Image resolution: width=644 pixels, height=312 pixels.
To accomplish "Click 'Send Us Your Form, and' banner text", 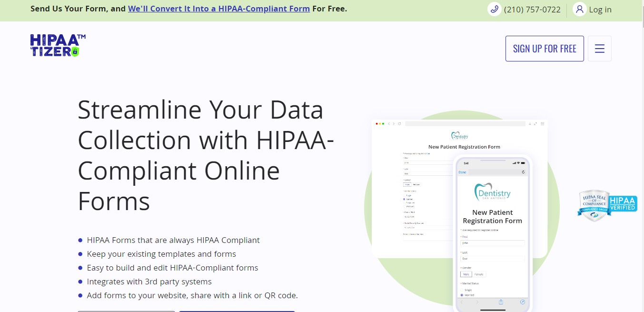I will pyautogui.click(x=78, y=9).
